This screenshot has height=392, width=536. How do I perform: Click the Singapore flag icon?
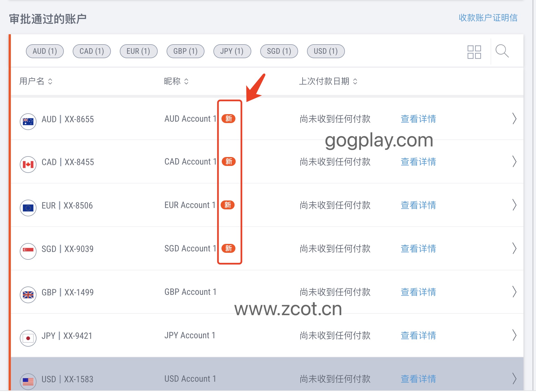[x=28, y=251]
